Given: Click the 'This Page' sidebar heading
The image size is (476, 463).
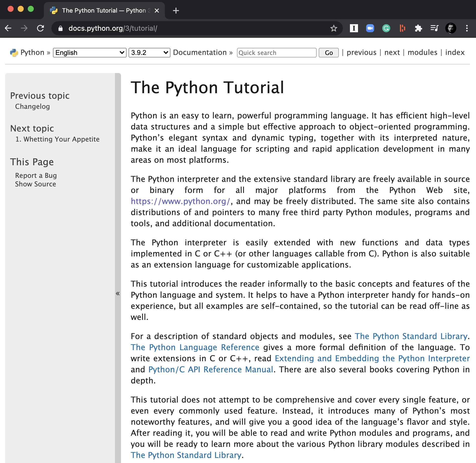Looking at the screenshot, I should tap(32, 162).
